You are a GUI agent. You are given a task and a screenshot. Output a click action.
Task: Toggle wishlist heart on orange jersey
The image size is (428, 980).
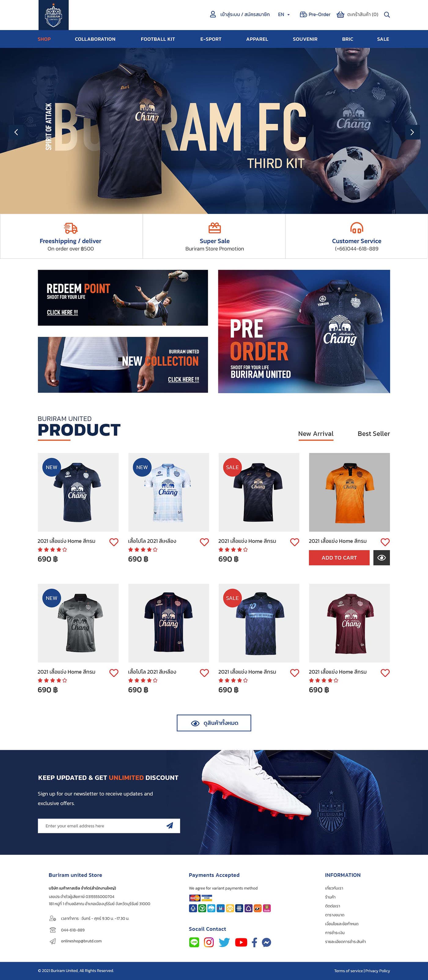pos(385,542)
